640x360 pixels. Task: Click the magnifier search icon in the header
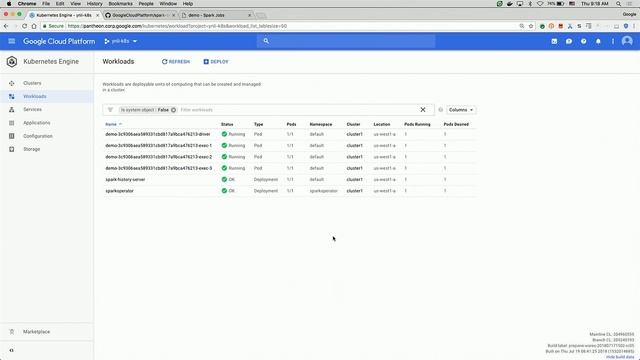(x=266, y=41)
